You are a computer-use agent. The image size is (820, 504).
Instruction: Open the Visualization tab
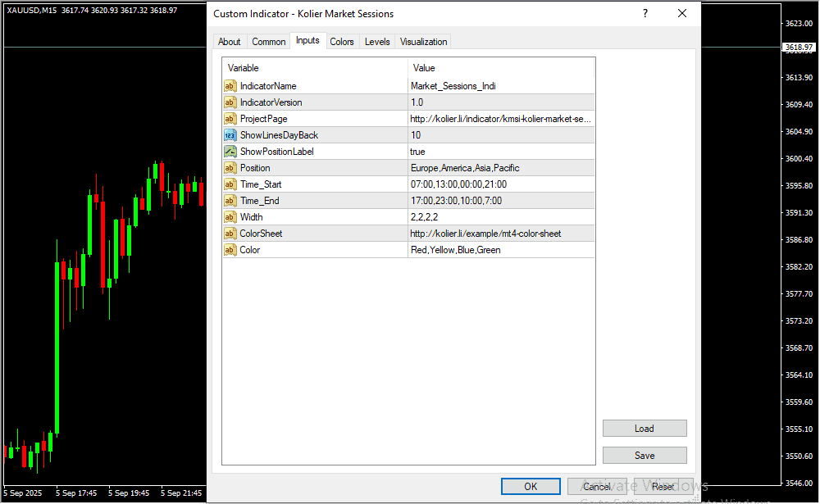click(424, 42)
